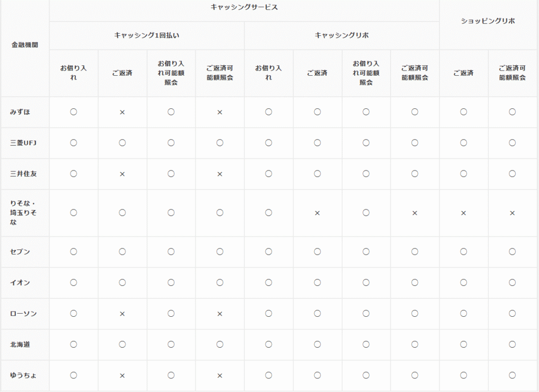539x392 pixels.
Task: Click イオン ○ under キャッシングリボ ご返済
Action: pyautogui.click(x=317, y=283)
